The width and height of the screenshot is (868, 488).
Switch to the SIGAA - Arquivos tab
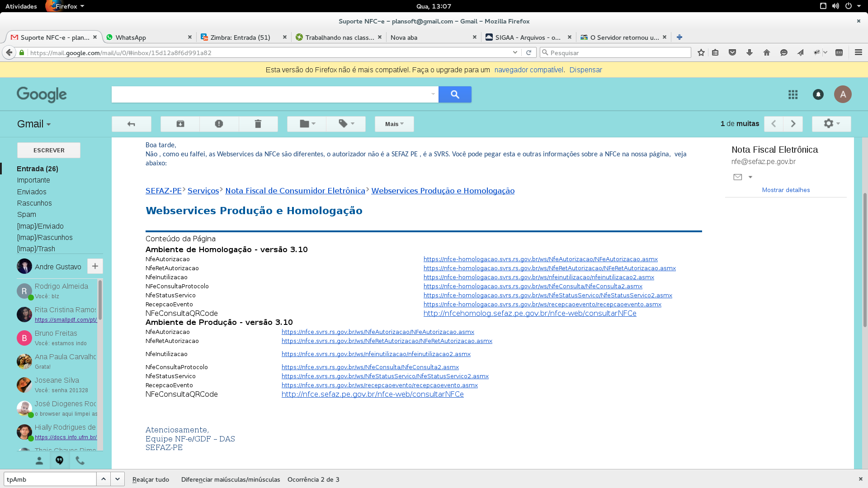[528, 37]
